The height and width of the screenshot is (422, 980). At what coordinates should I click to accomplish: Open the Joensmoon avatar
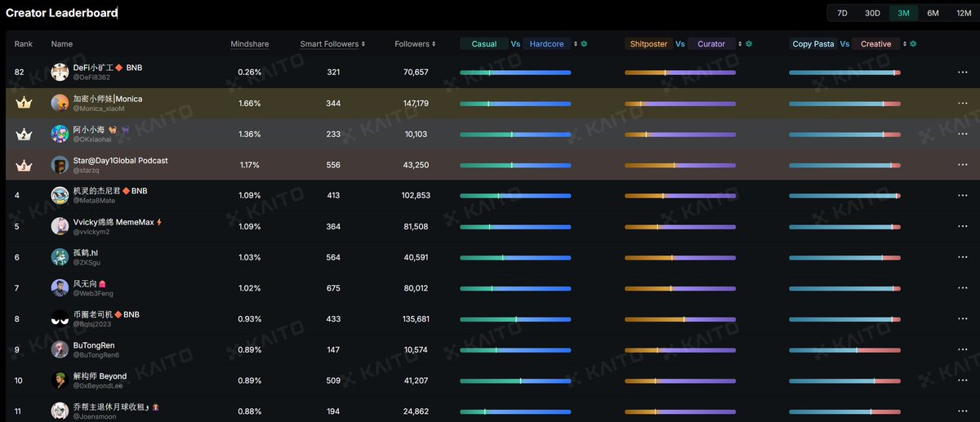click(60, 411)
